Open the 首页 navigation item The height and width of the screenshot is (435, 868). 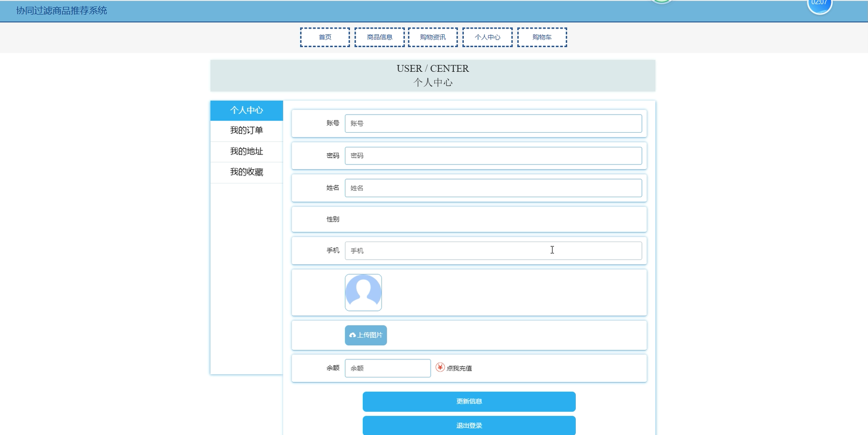tap(325, 37)
